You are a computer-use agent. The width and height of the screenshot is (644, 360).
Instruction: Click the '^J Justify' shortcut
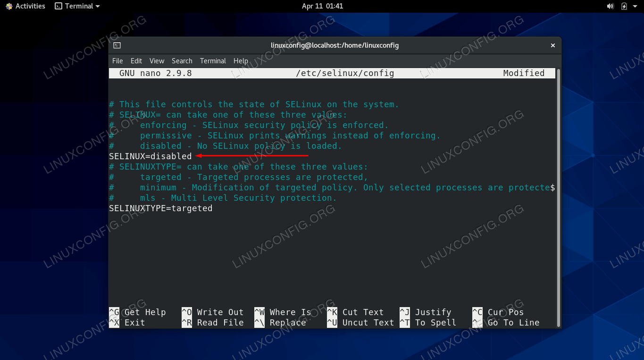click(x=426, y=312)
